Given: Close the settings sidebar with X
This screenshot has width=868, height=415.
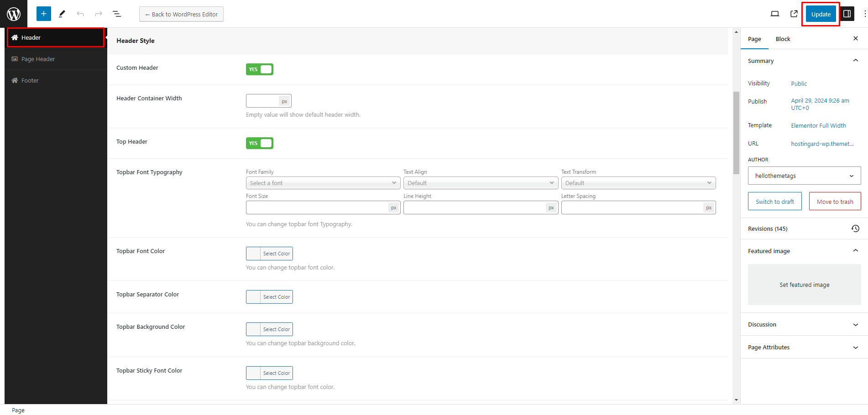Looking at the screenshot, I should click(x=856, y=39).
